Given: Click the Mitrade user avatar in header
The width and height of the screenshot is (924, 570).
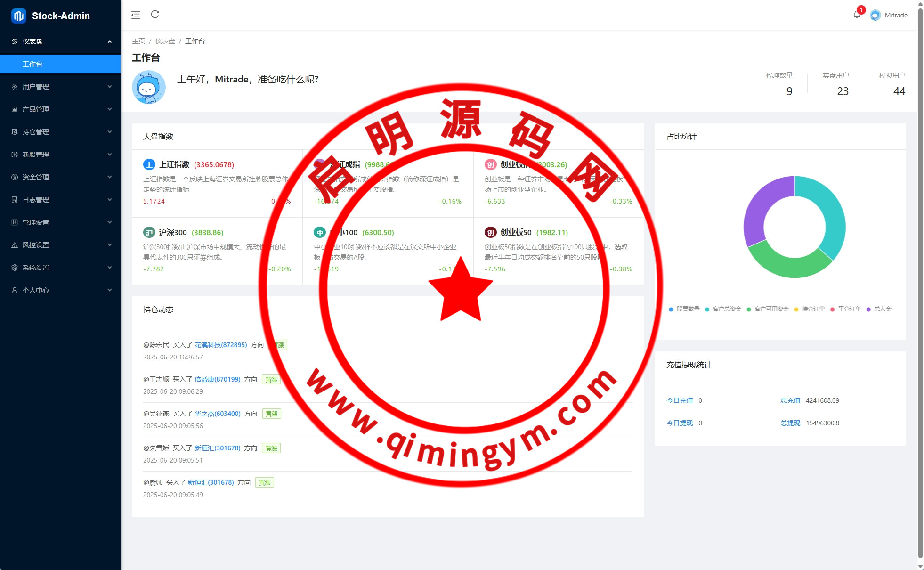Looking at the screenshot, I should tap(875, 15).
